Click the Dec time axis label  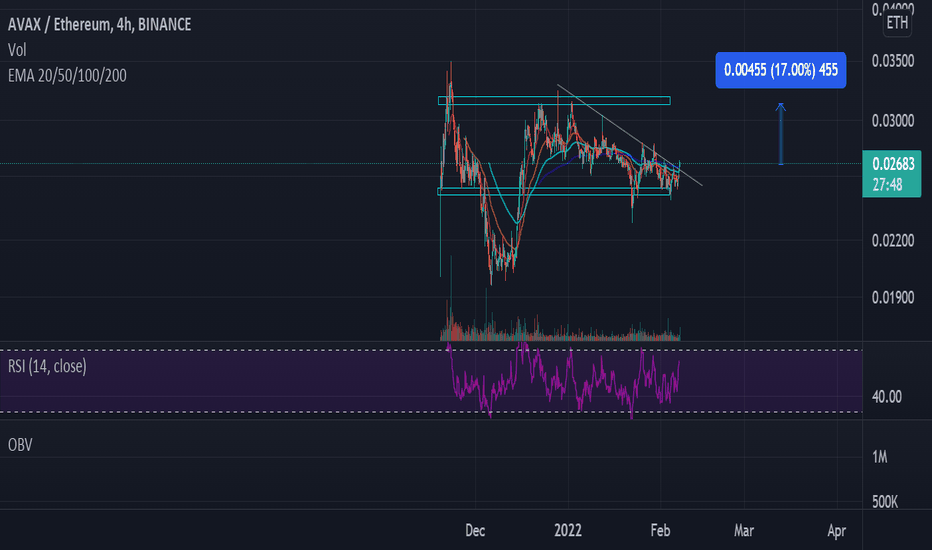click(x=475, y=530)
